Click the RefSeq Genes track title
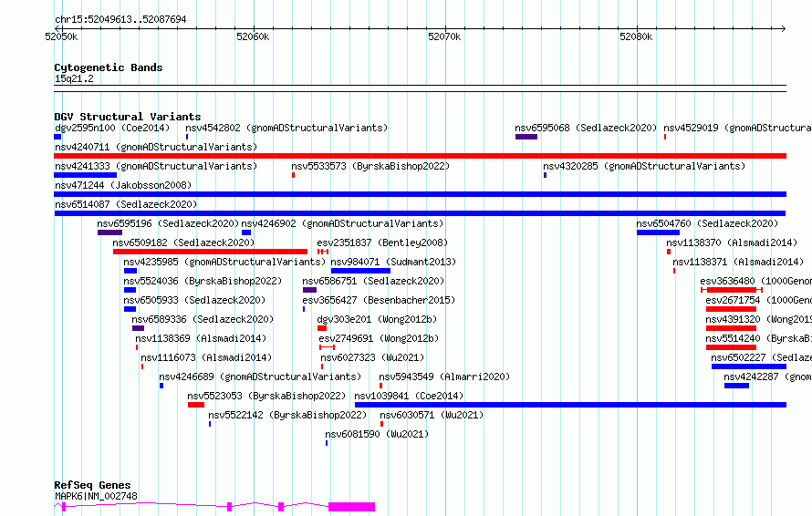 coord(92,485)
